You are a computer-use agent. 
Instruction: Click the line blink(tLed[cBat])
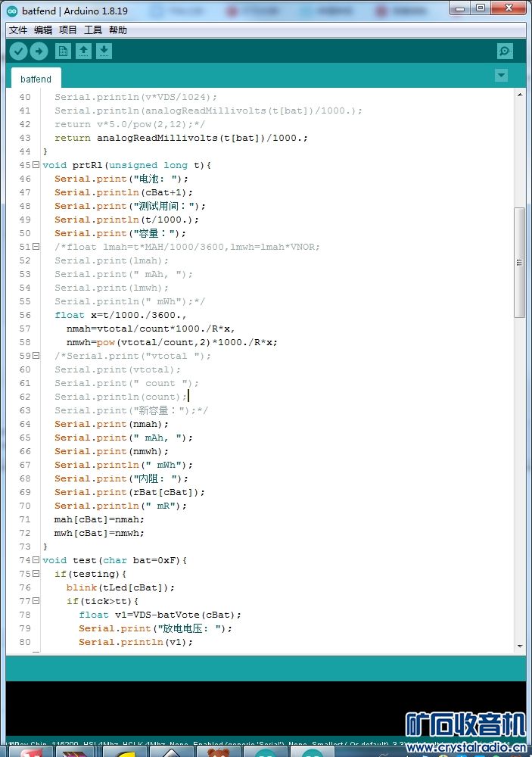tap(120, 587)
